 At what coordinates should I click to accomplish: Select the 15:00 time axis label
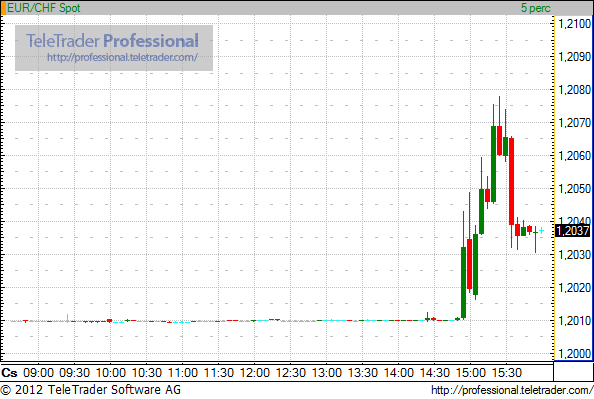[x=471, y=373]
